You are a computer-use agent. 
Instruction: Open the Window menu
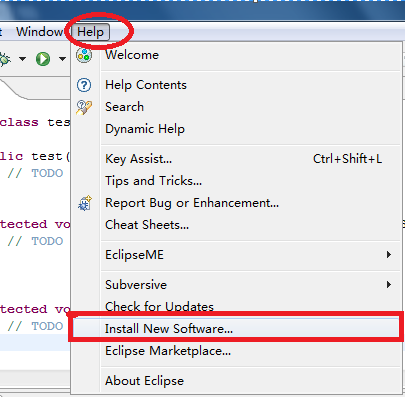click(x=39, y=32)
